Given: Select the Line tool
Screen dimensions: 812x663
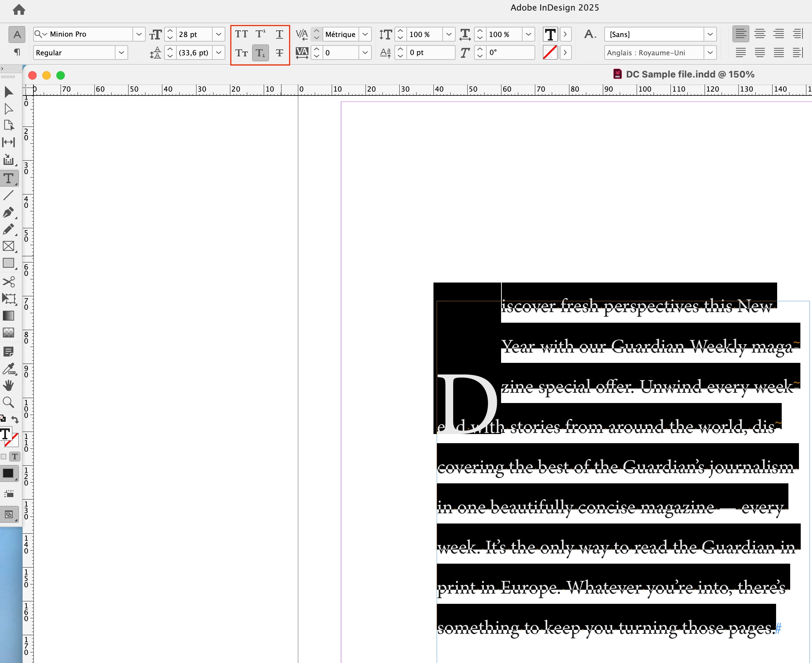Looking at the screenshot, I should tap(8, 196).
